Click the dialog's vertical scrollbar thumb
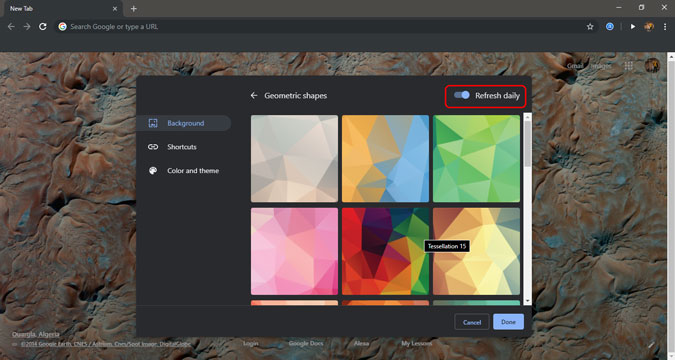Image resolution: width=675 pixels, height=360 pixels. (x=528, y=144)
